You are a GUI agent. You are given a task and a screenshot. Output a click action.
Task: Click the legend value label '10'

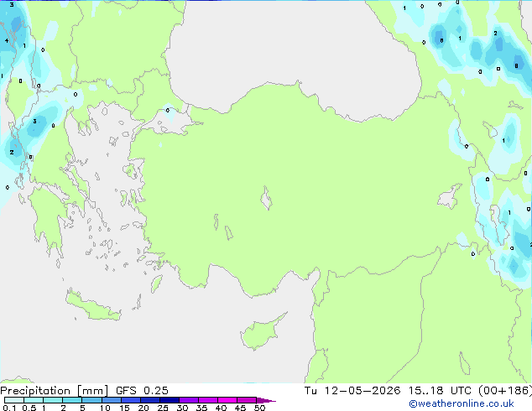pos(105,408)
